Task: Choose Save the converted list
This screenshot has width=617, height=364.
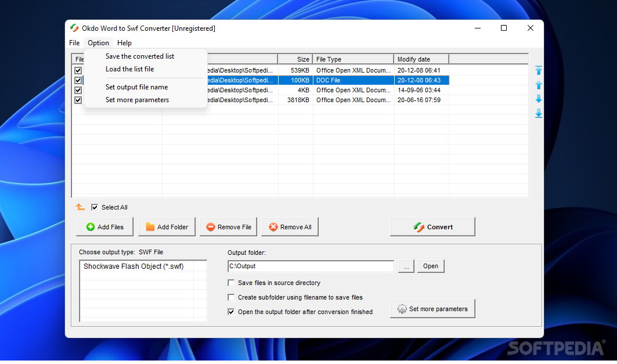Action: 140,56
